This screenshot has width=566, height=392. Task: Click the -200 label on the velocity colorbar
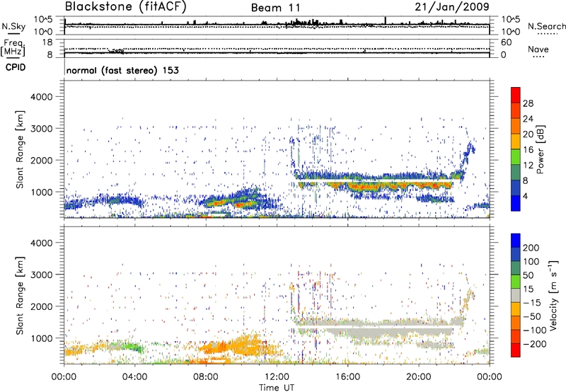click(x=534, y=345)
